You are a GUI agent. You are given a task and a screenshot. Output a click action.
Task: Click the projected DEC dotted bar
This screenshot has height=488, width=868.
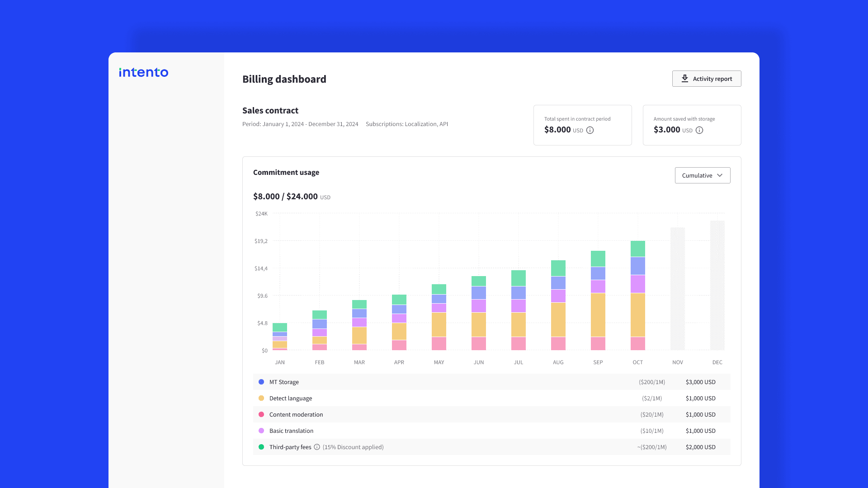pos(717,286)
